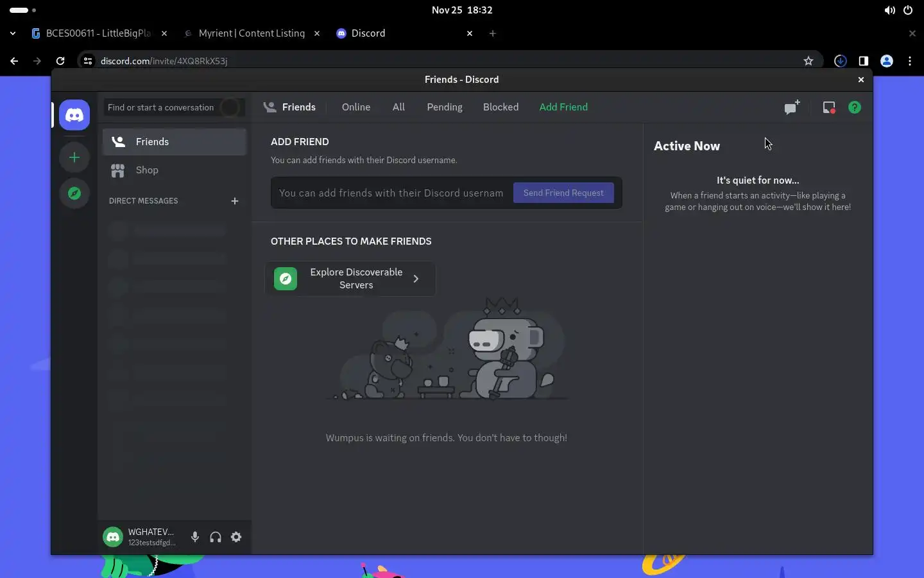This screenshot has width=924, height=578.
Task: Open the green Help icon
Action: click(855, 107)
